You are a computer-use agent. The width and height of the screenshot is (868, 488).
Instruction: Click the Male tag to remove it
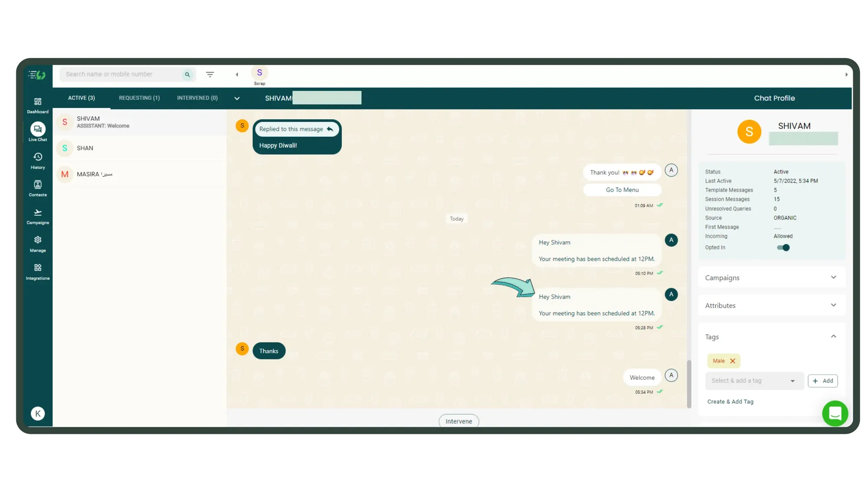pos(733,360)
